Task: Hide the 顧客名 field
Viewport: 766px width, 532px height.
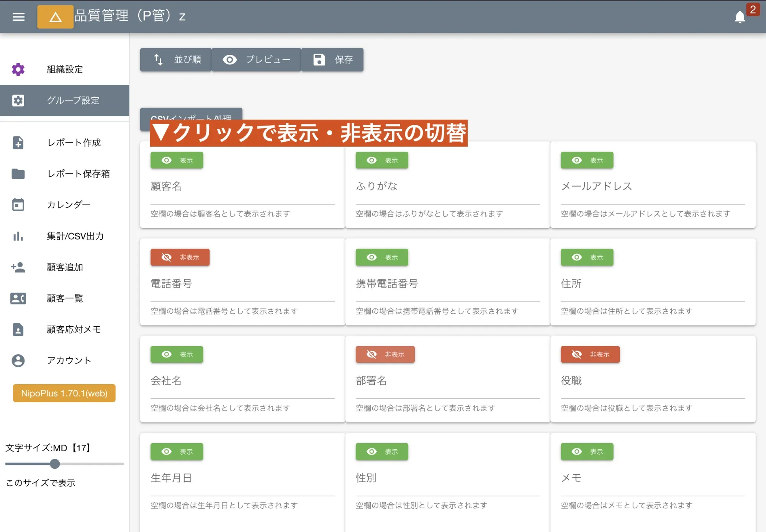Action: (x=177, y=160)
